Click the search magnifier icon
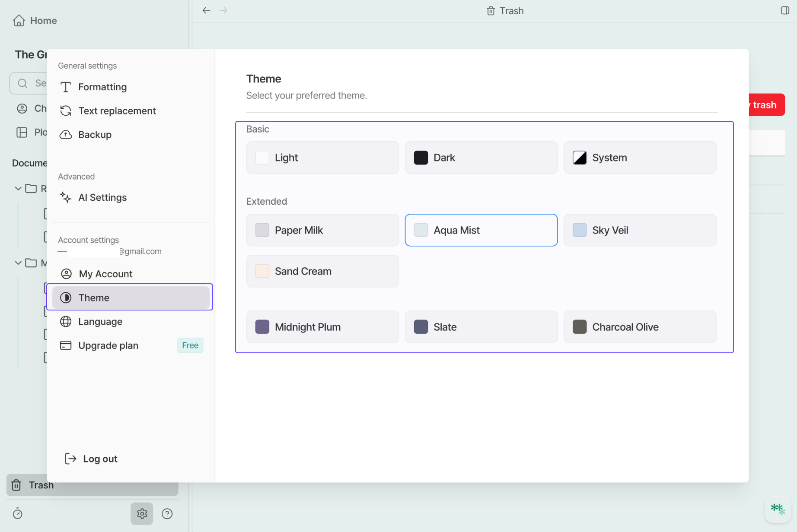Screen dimensions: 797x532 click(x=22, y=83)
